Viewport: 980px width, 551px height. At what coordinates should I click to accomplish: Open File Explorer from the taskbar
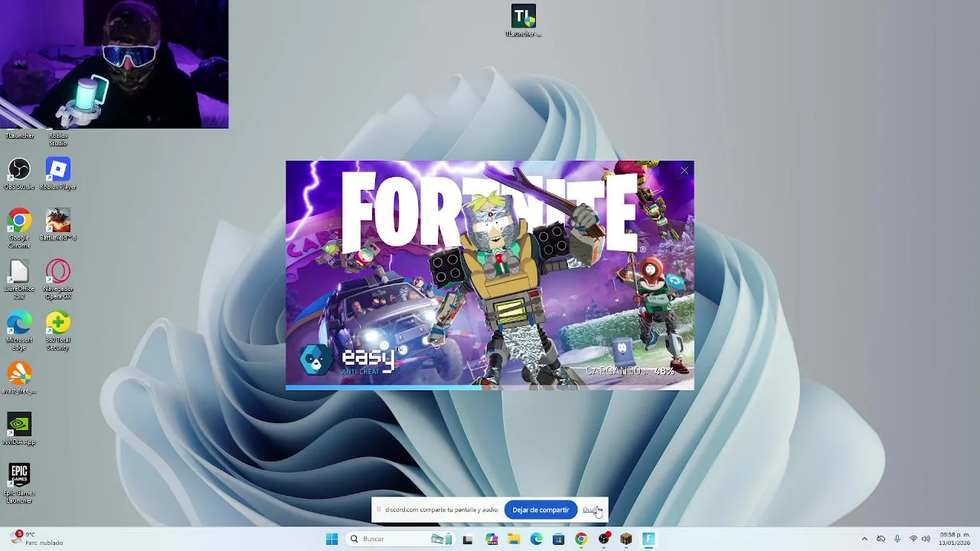pos(514,539)
